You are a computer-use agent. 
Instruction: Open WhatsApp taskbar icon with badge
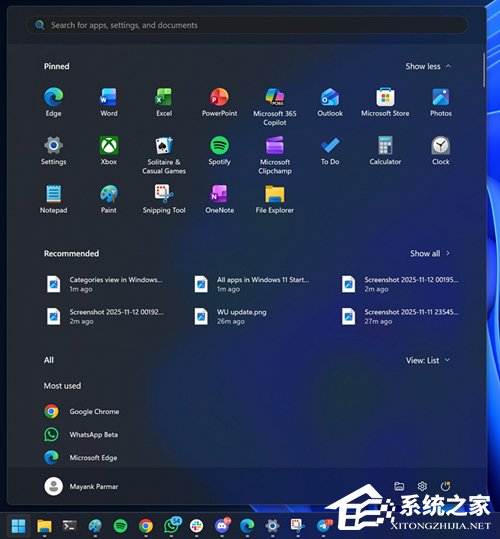[172, 525]
